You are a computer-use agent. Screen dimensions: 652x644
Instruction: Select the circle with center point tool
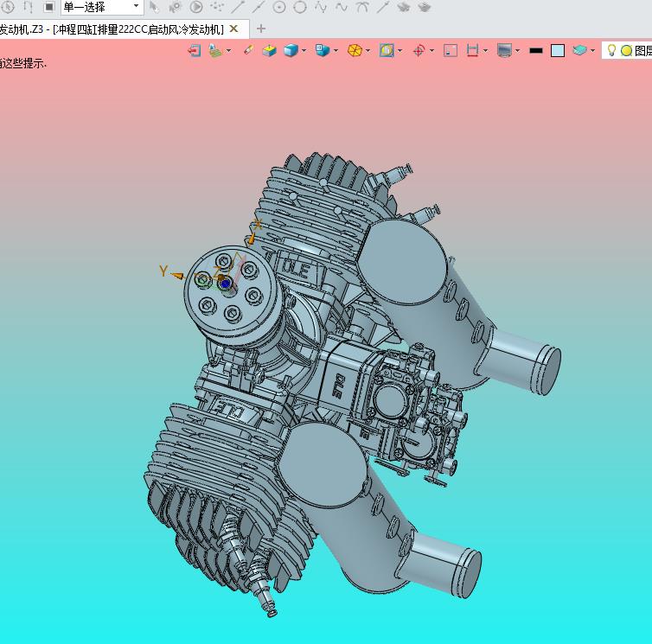click(279, 7)
